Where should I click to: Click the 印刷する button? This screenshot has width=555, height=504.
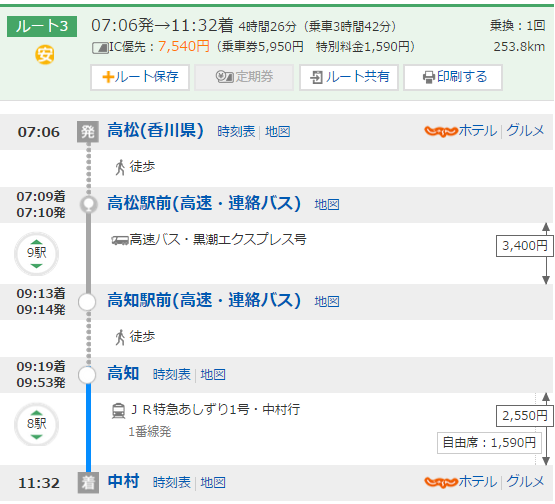tap(453, 77)
